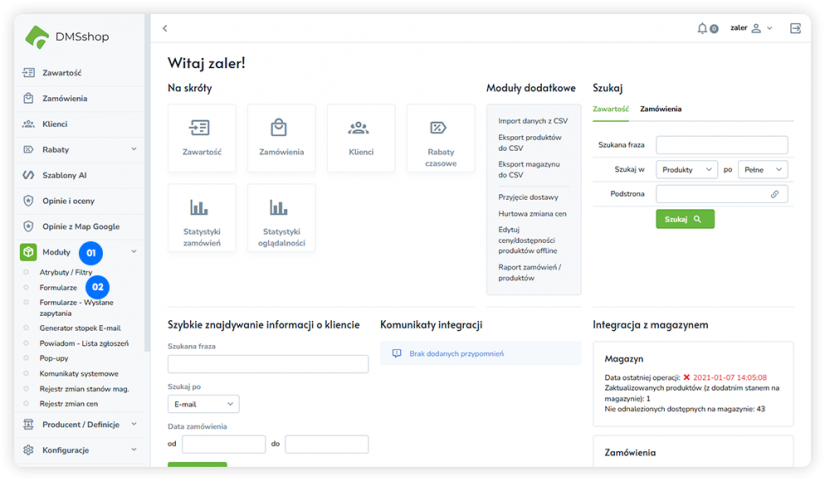Open Import danych z CSV link

[532, 121]
